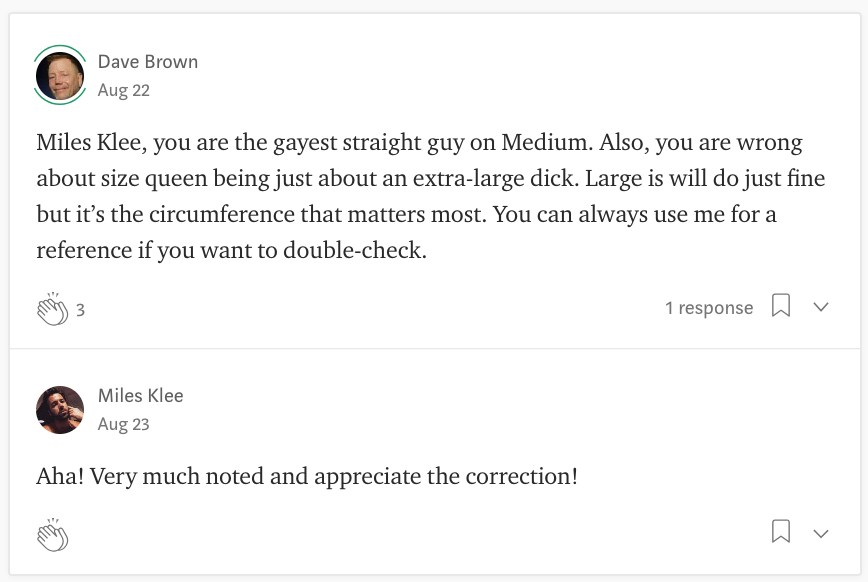
Task: Open Miles Klee's profile picture
Action: click(x=60, y=410)
